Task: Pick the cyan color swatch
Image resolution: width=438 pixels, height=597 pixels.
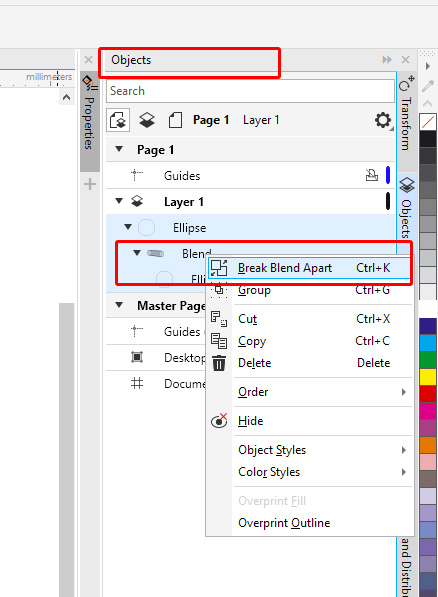Action: coord(428,343)
